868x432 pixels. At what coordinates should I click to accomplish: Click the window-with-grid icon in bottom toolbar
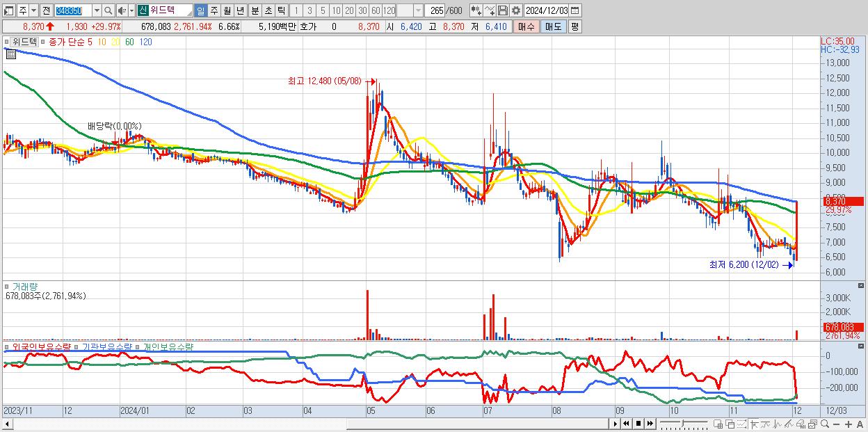(718, 424)
